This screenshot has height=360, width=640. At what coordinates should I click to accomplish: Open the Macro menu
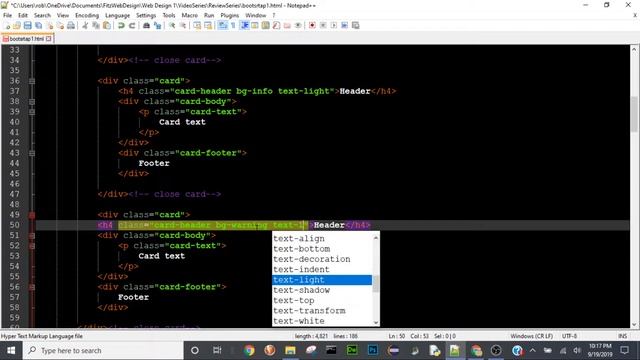tap(189, 15)
